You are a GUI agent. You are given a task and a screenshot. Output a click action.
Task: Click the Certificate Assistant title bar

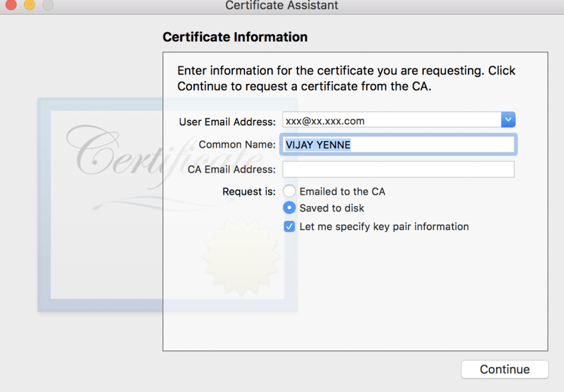click(282, 6)
